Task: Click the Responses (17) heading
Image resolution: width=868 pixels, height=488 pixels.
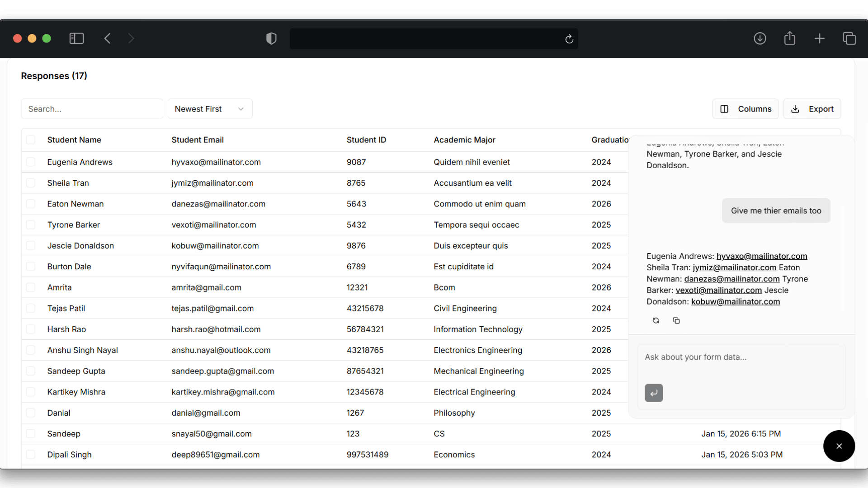Action: [x=54, y=75]
